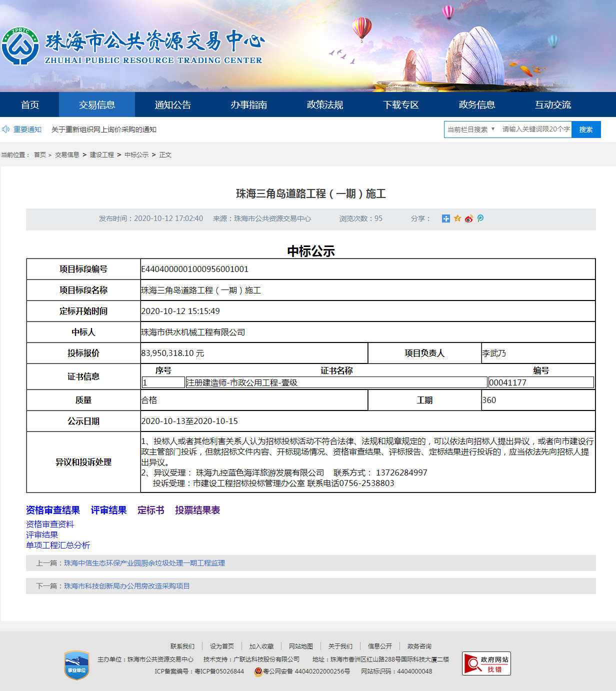Click the star favorites share icon

457,218
